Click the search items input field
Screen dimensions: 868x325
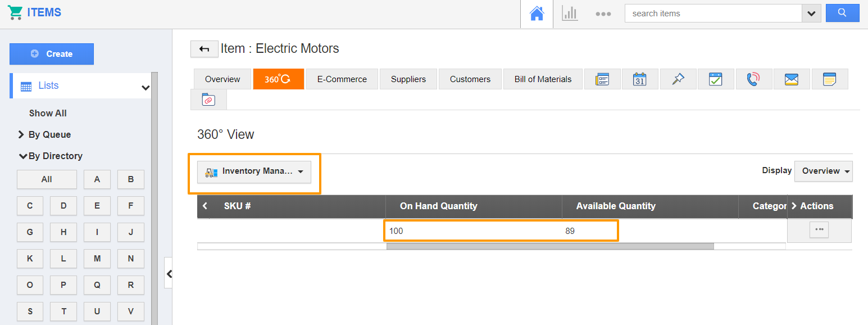coord(714,13)
